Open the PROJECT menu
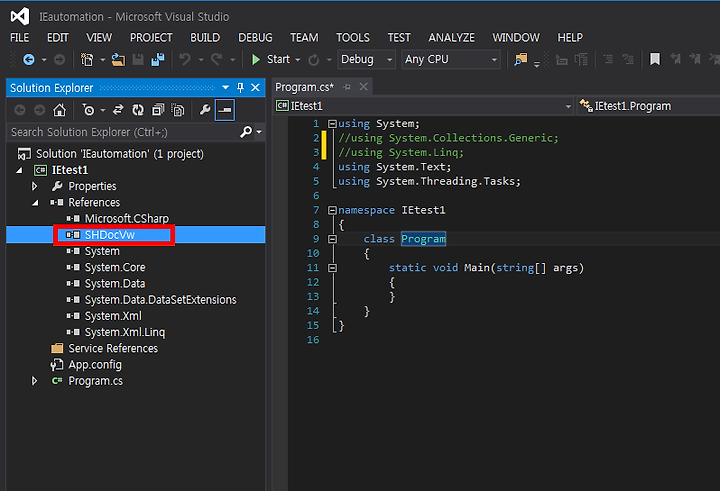 click(x=151, y=38)
